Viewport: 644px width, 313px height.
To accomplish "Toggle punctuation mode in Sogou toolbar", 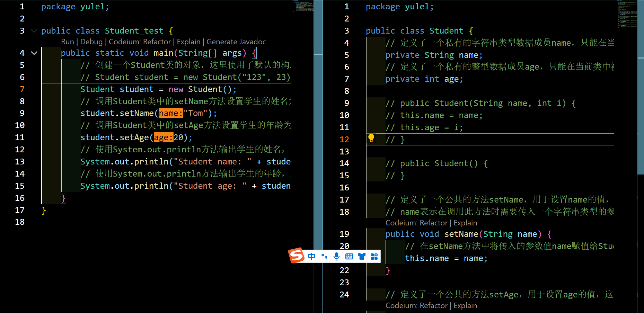I will tap(324, 256).
